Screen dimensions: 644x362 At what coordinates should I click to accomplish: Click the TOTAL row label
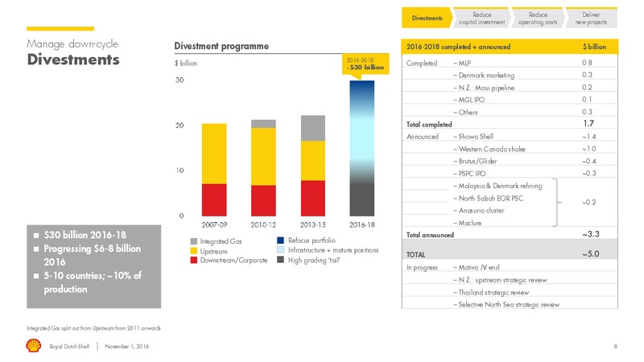tap(415, 254)
